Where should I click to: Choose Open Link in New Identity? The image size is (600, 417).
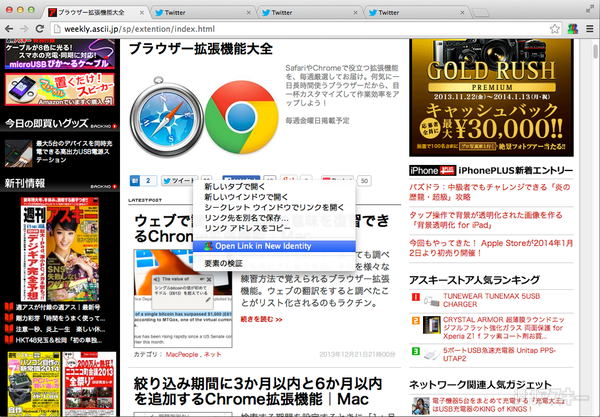(274, 246)
